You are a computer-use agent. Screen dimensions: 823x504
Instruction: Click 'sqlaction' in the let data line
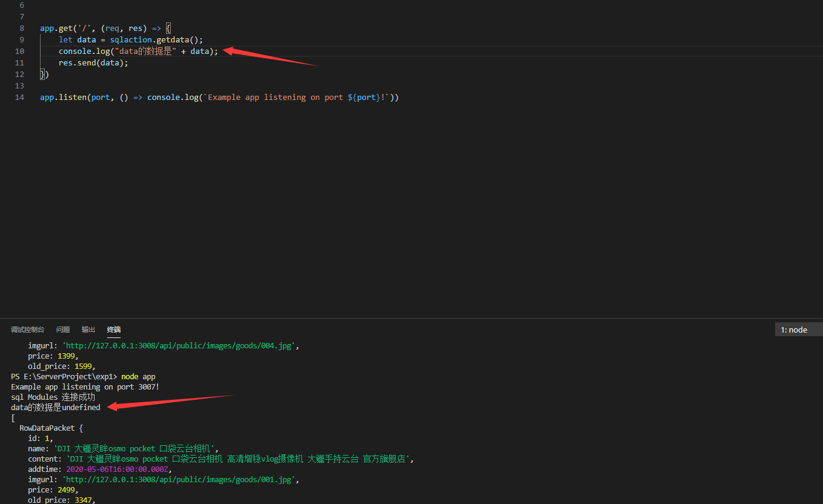tap(130, 40)
